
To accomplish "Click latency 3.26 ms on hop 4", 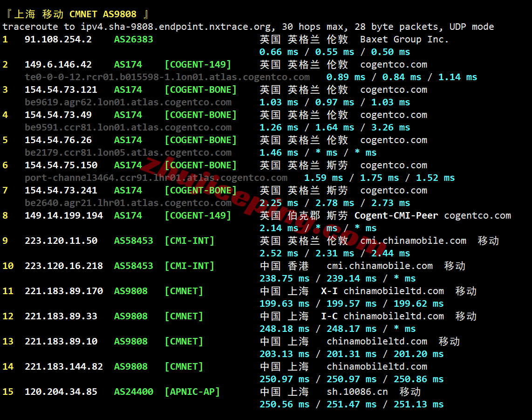I will point(390,127).
